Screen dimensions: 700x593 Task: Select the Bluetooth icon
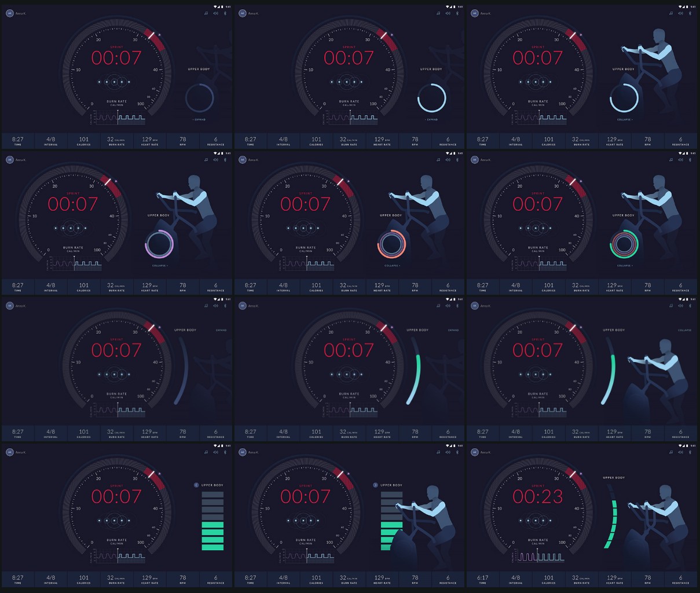coord(225,13)
